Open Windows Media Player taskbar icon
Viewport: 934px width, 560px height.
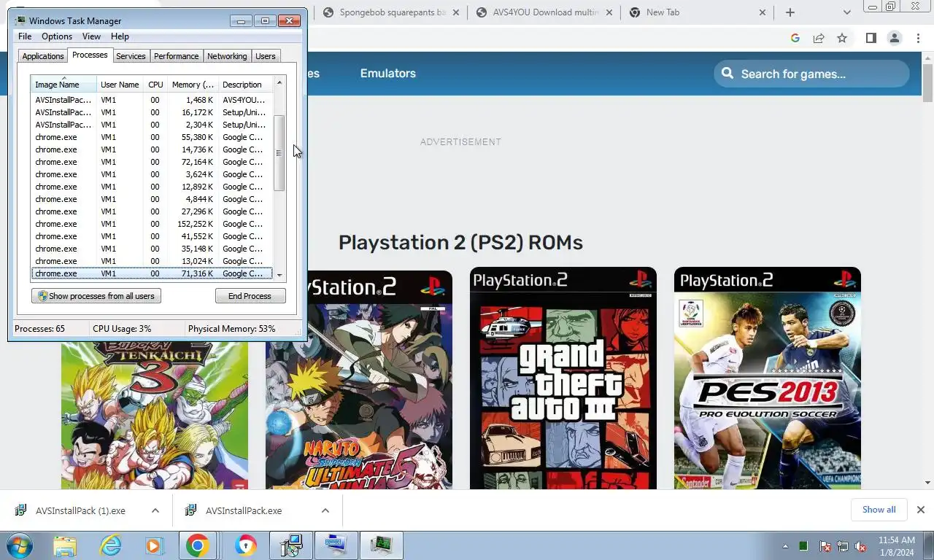tap(153, 545)
